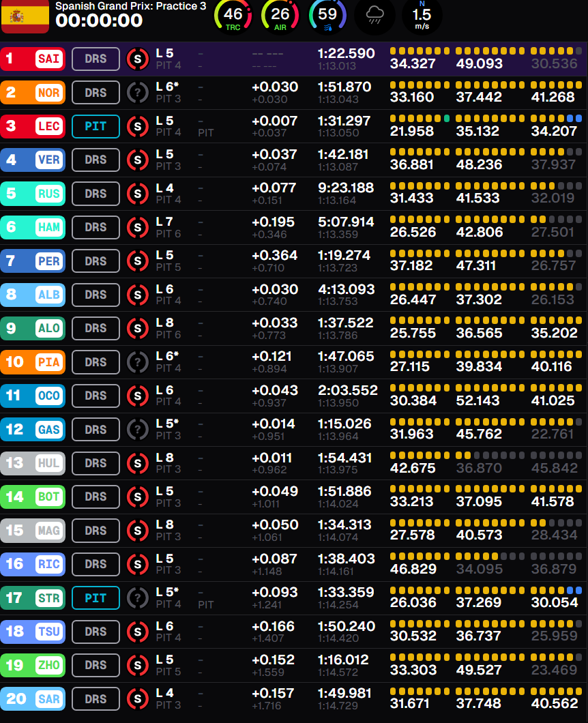Click the soft tyre icon for ALB

[137, 295]
